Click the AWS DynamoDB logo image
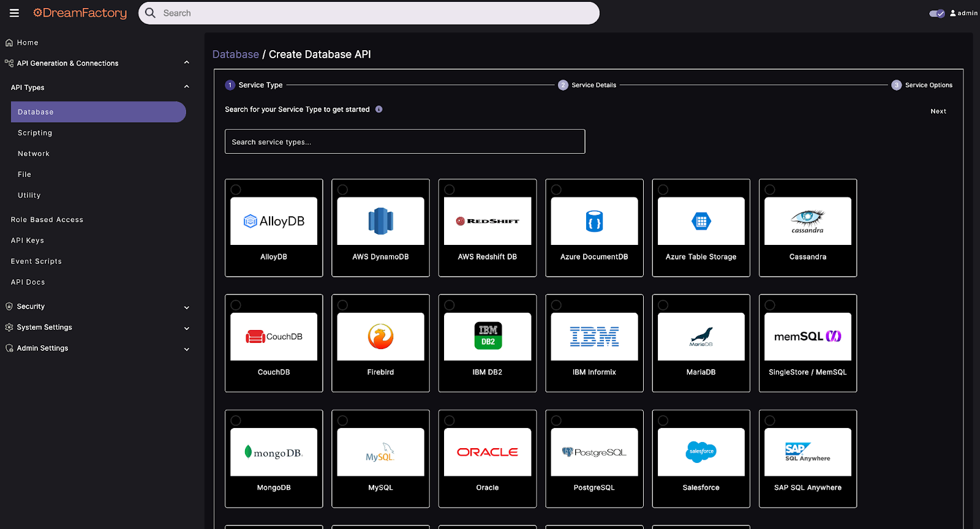 (x=380, y=221)
